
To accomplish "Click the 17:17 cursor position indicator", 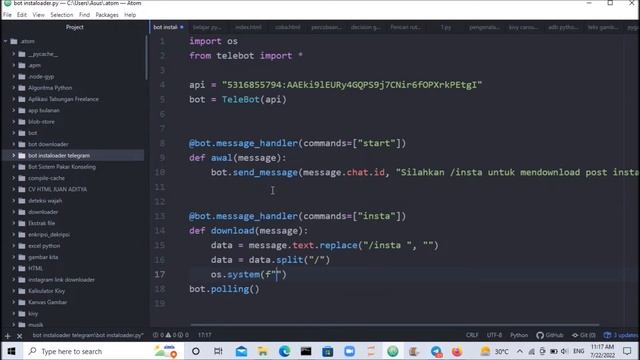I will (204, 335).
